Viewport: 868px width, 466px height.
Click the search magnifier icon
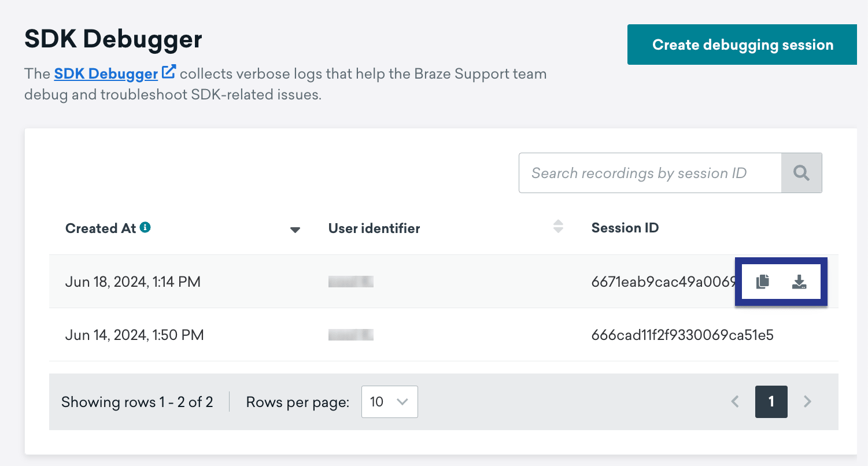(801, 173)
